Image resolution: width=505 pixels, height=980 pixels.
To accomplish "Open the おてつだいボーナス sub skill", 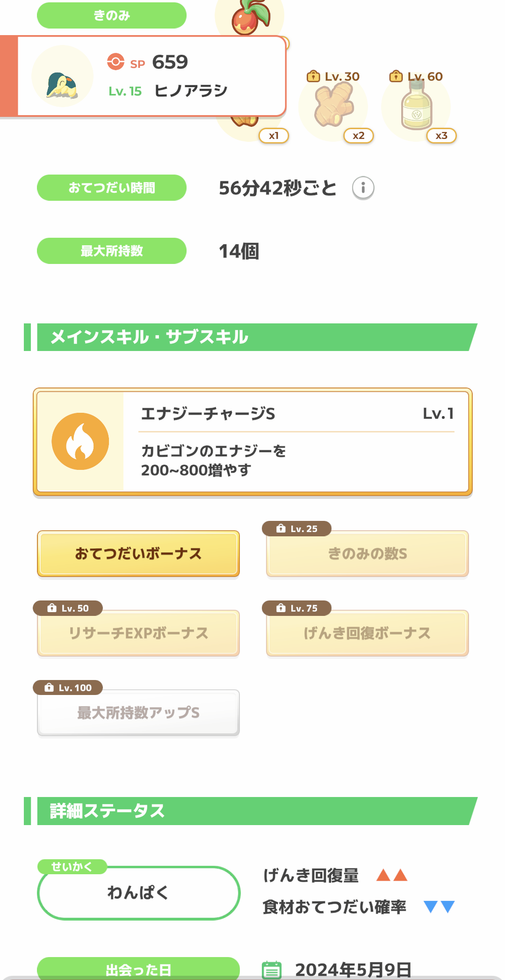I will (x=138, y=554).
